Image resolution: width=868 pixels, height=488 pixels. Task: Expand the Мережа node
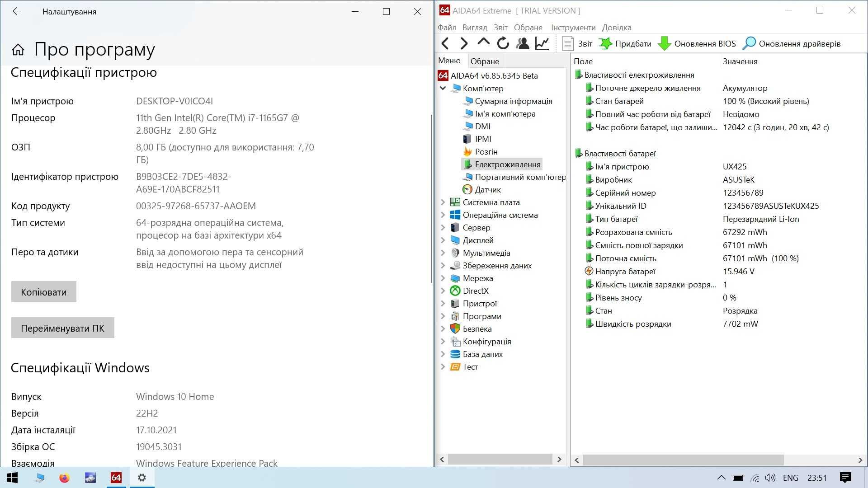point(443,278)
